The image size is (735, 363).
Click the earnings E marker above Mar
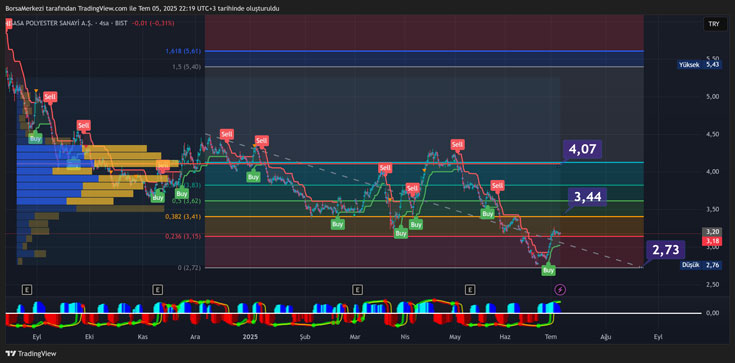pos(358,290)
